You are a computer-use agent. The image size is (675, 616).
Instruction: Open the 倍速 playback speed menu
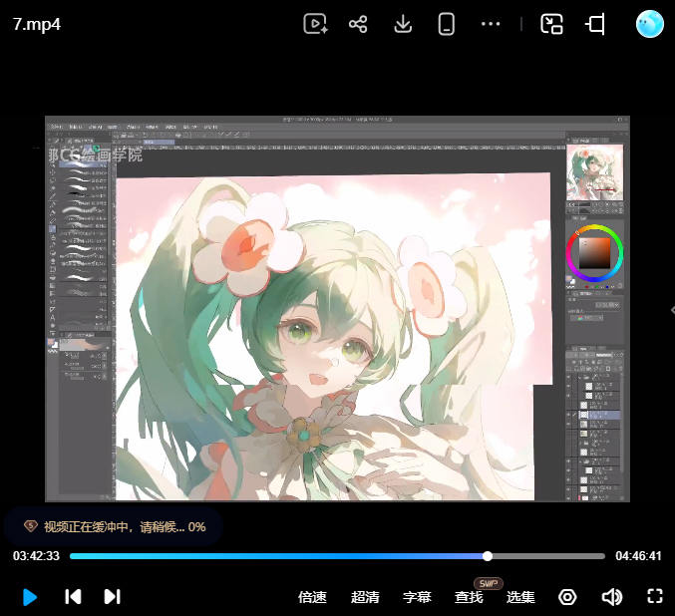click(x=312, y=597)
